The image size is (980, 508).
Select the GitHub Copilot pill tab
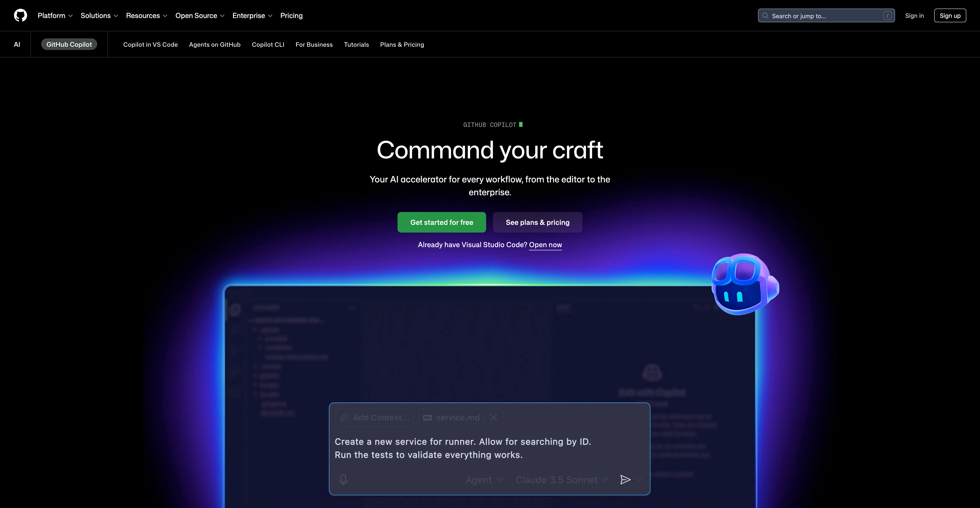[x=69, y=45]
